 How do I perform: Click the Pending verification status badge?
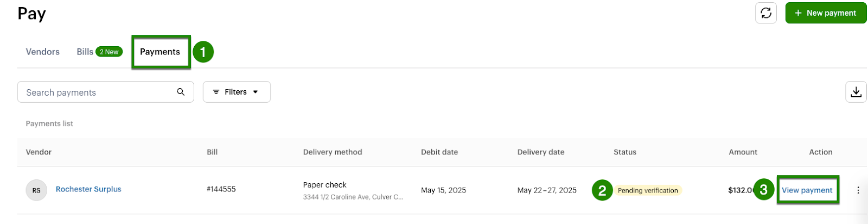coord(648,190)
